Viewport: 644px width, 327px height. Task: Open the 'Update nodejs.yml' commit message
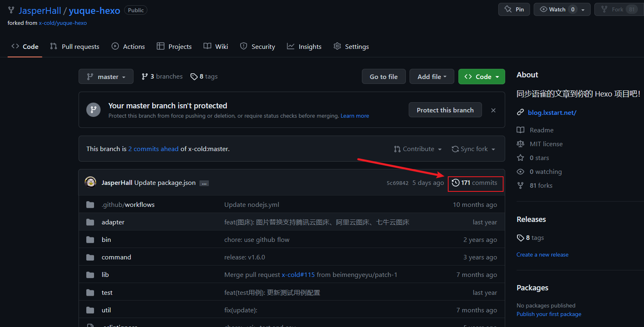pyautogui.click(x=252, y=205)
